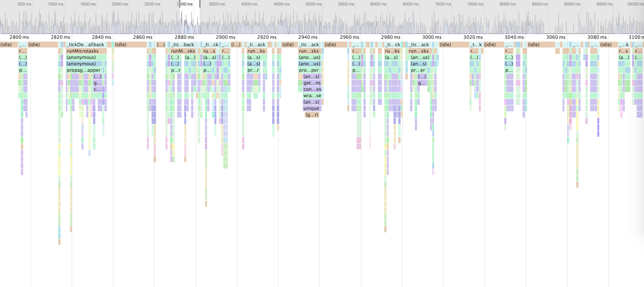Click 8000 ms in the overview timeline
The image size is (644, 287).
[507, 4]
